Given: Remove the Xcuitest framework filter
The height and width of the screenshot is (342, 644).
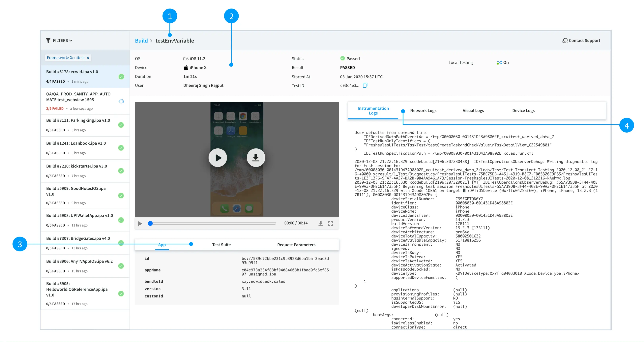Looking at the screenshot, I should (x=88, y=58).
